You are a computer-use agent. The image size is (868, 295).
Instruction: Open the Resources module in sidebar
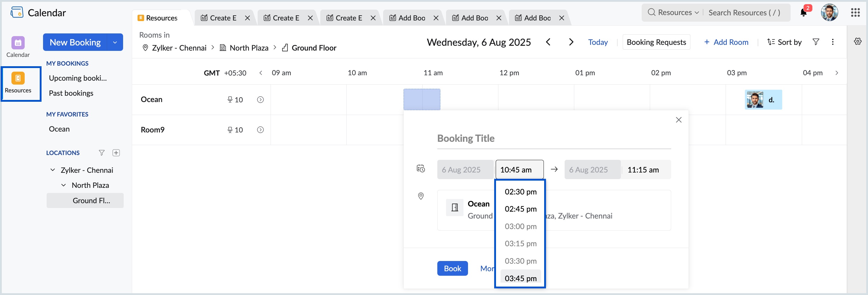[x=18, y=83]
